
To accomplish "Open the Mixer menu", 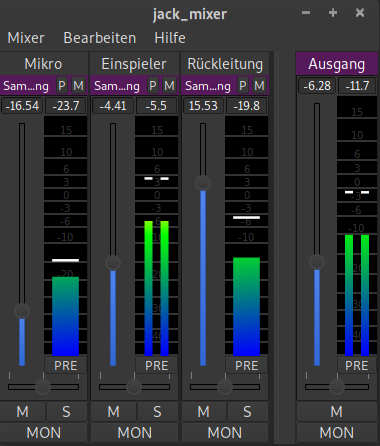I will click(26, 38).
